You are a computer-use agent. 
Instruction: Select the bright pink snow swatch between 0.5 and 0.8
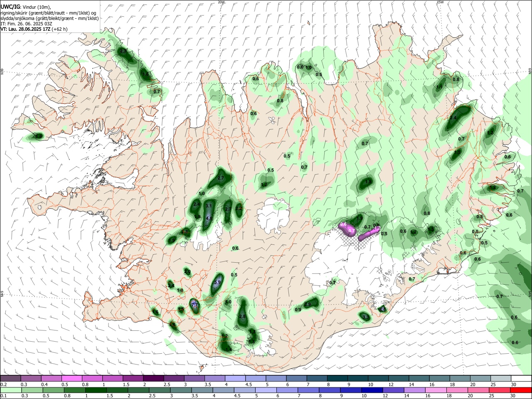pos(71,379)
